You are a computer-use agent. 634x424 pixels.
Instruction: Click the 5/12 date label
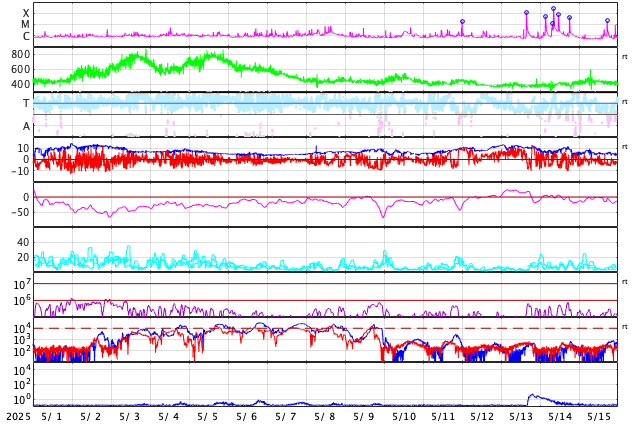[x=482, y=417]
